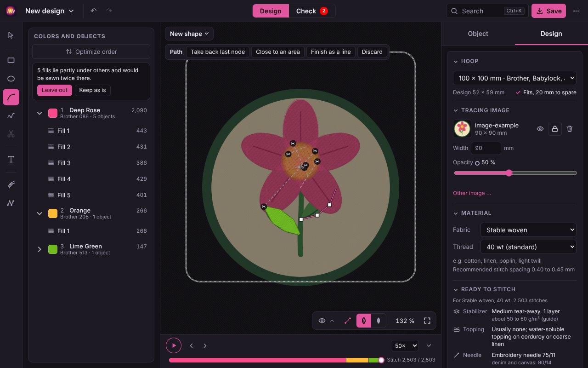Click the app logo icon
This screenshot has width=588, height=368.
[x=11, y=11]
